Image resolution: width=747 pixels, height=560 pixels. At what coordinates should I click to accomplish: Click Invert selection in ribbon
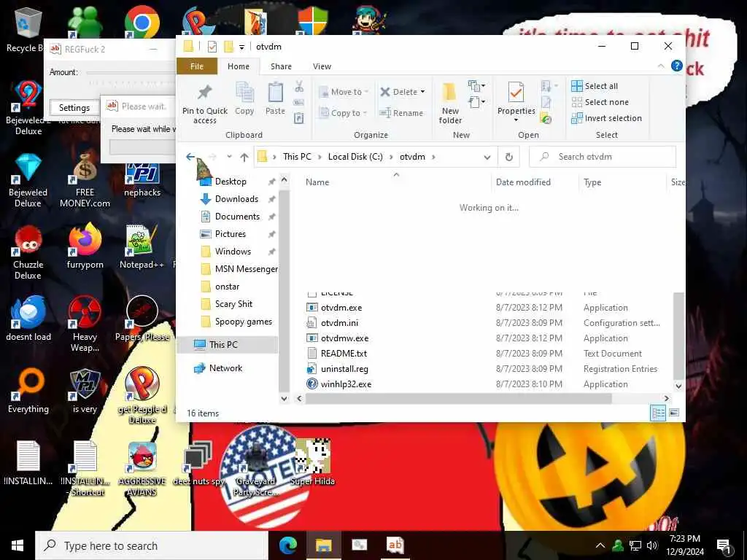point(606,118)
